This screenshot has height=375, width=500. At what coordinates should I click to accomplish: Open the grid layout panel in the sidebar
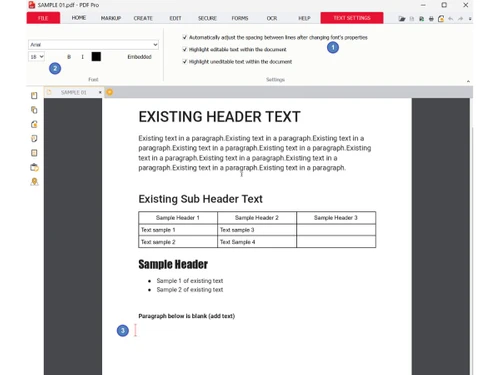[x=34, y=153]
